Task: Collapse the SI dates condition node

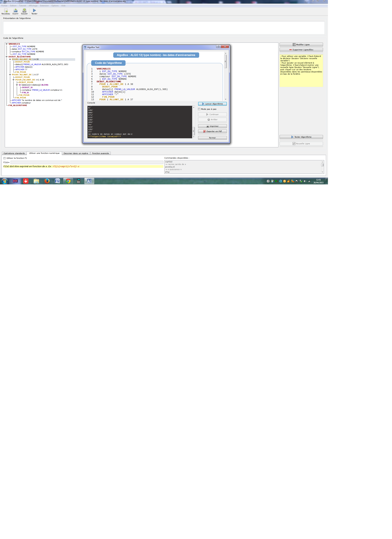Action: [x=17, y=85]
